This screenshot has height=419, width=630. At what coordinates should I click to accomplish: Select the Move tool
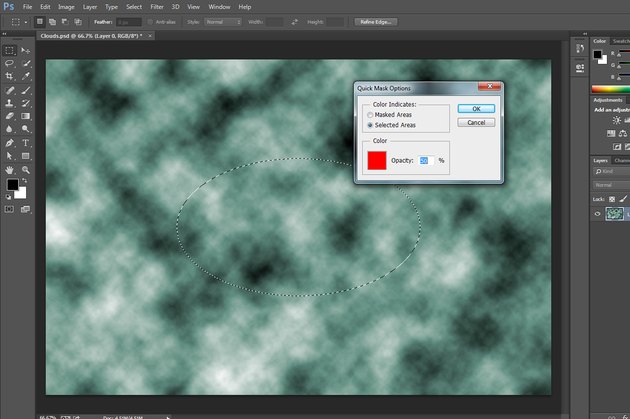25,50
